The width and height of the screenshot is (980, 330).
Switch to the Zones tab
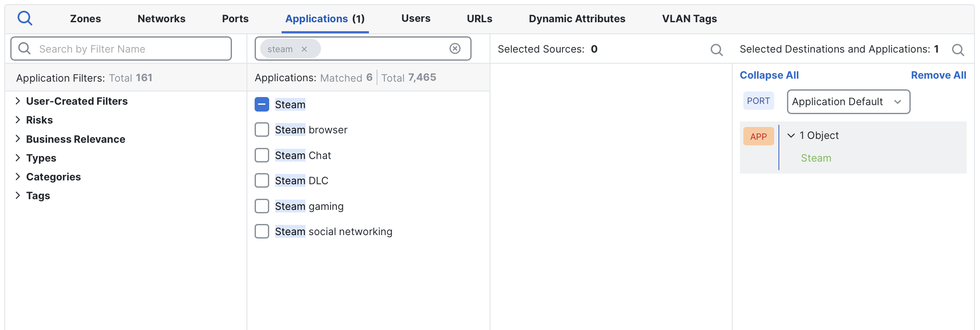click(x=86, y=19)
